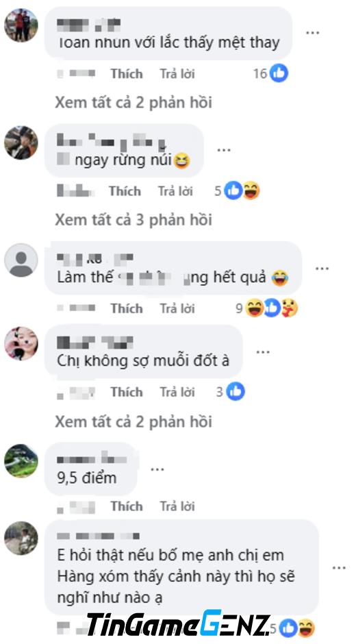Click care hug reaction on 'hết quả' comment

290,308
